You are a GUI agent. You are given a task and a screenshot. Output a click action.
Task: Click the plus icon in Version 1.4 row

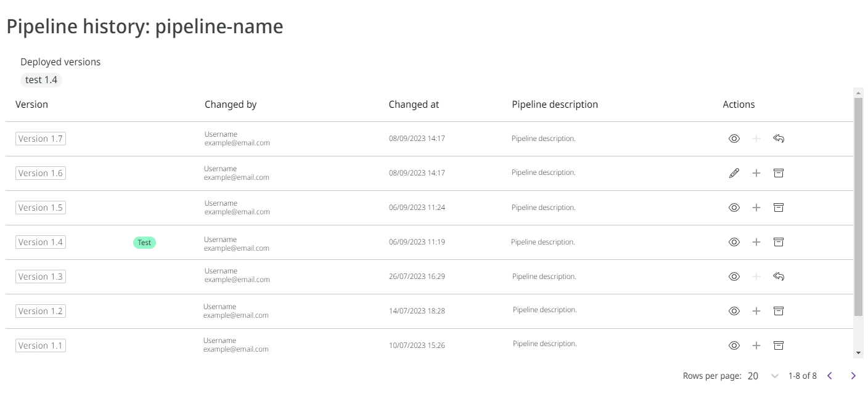click(756, 242)
